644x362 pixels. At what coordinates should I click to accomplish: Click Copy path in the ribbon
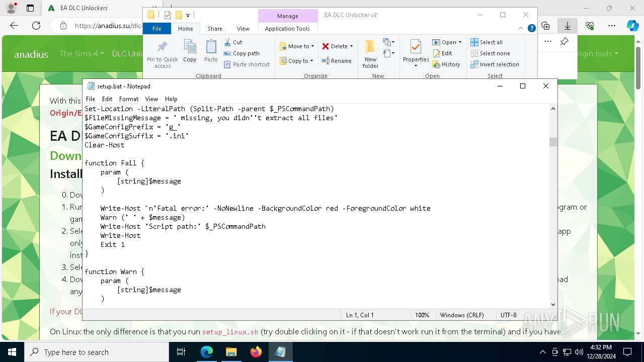coord(242,53)
